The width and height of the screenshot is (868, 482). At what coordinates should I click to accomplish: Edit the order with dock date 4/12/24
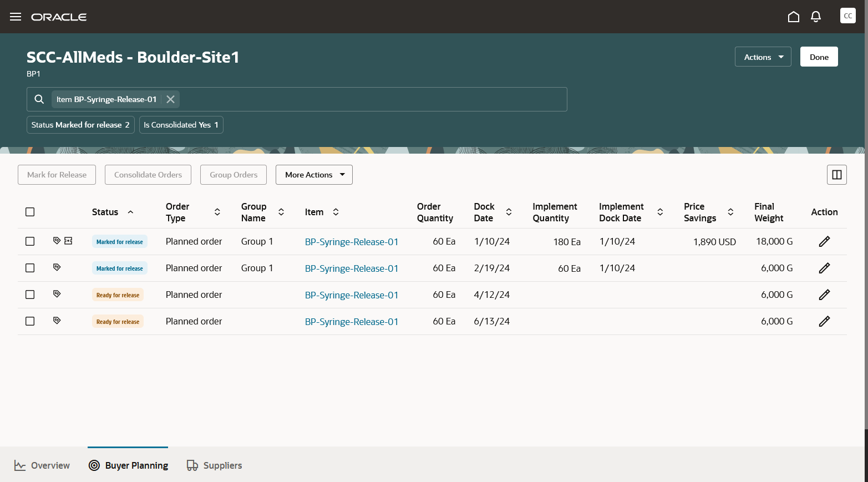825,295
